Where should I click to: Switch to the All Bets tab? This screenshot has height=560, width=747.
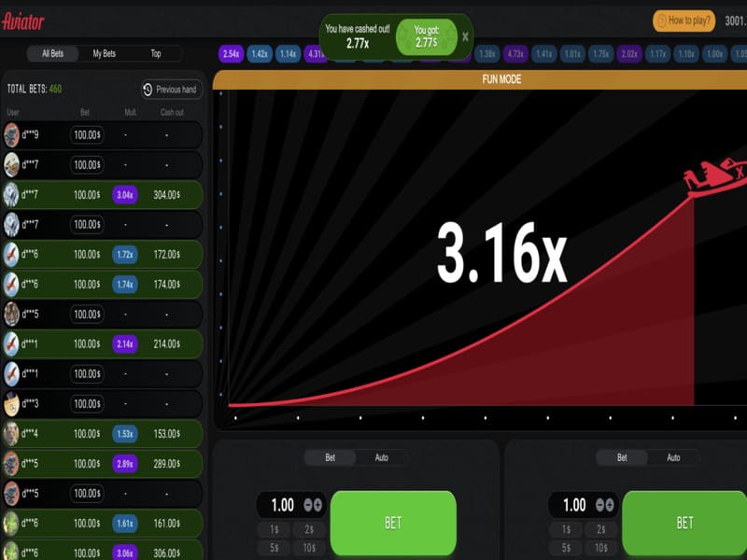pyautogui.click(x=52, y=53)
